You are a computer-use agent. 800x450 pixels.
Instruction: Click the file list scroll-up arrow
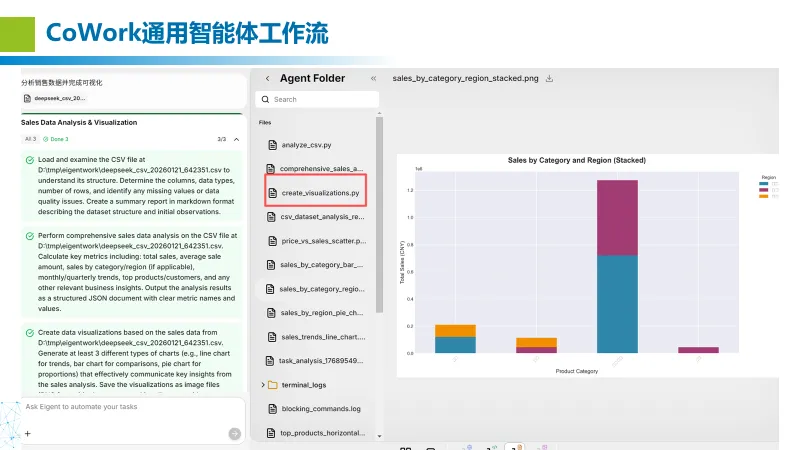pyautogui.click(x=379, y=113)
